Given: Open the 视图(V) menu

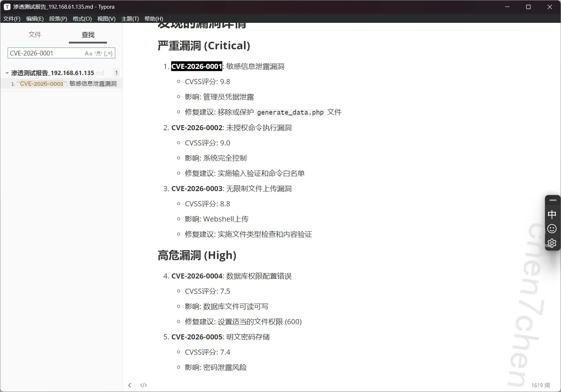Looking at the screenshot, I should [106, 18].
